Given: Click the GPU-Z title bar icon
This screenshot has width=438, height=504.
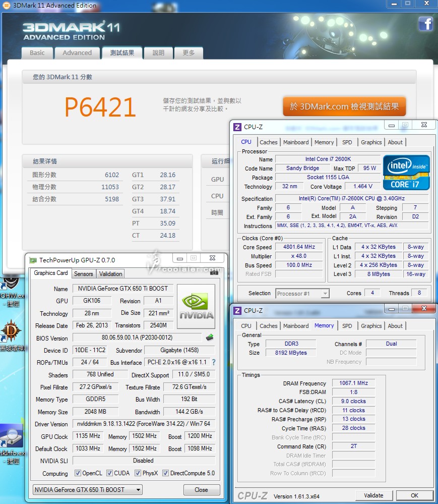Looking at the screenshot, I should point(33,260).
